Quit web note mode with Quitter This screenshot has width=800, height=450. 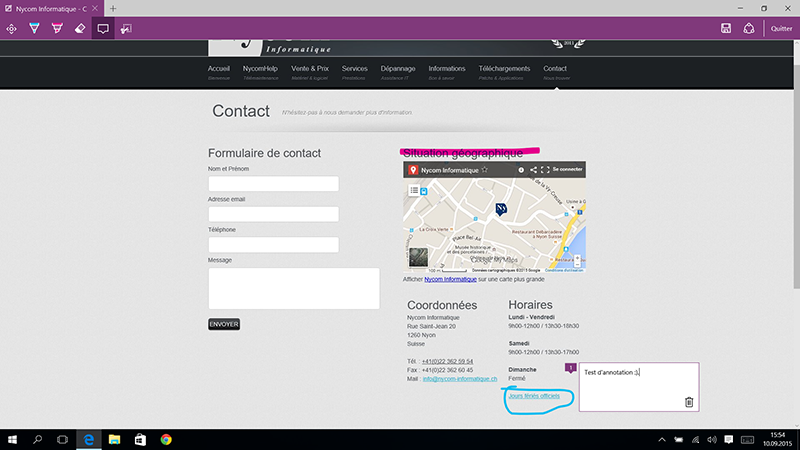tap(781, 29)
